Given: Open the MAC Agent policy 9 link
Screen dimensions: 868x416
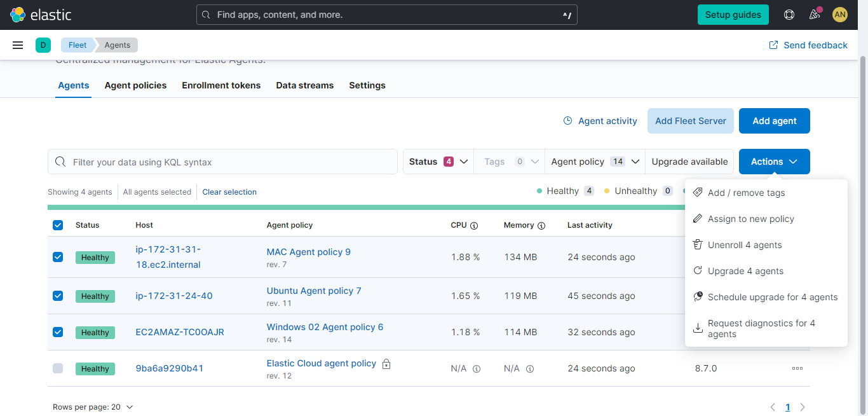Looking at the screenshot, I should [308, 252].
